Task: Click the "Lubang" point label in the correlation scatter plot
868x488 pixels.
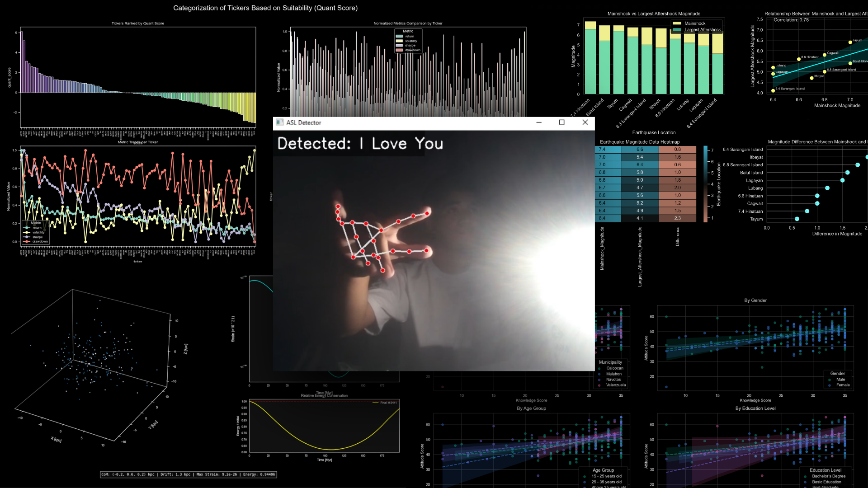Action: coord(781,66)
